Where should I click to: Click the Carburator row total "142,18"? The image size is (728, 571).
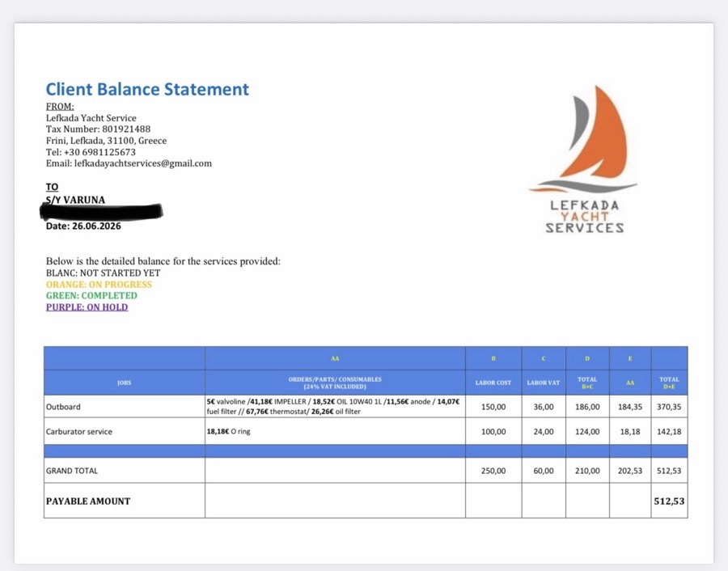(x=669, y=431)
